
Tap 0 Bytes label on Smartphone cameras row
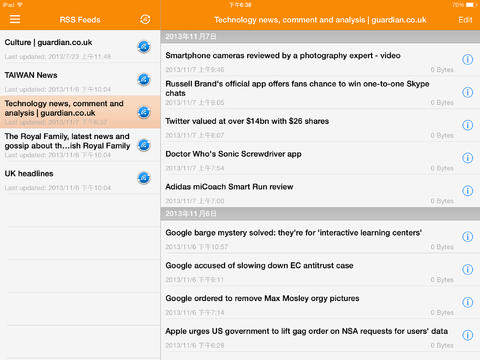442,69
